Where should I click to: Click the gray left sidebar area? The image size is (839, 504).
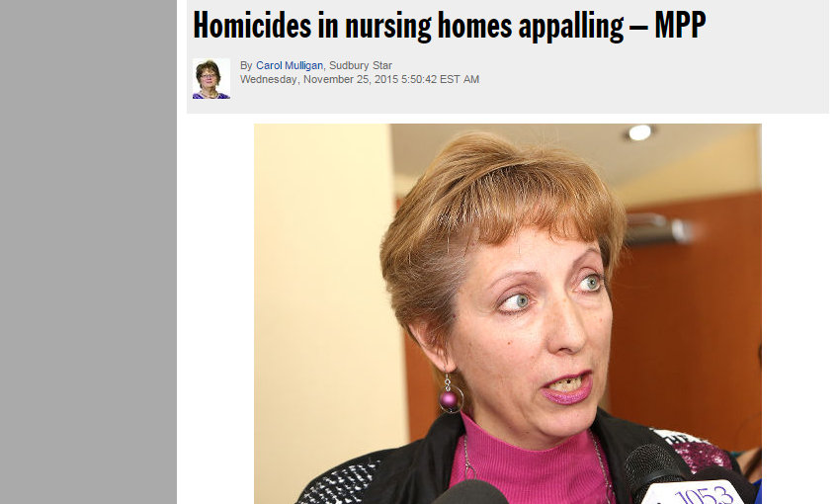coord(88,252)
